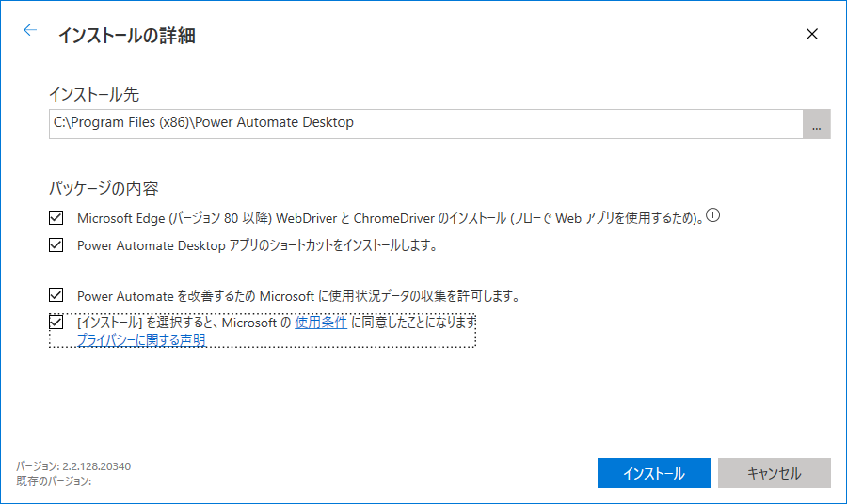Click the バージョン: 2.2.128.20340 text
The image size is (847, 504).
[73, 466]
